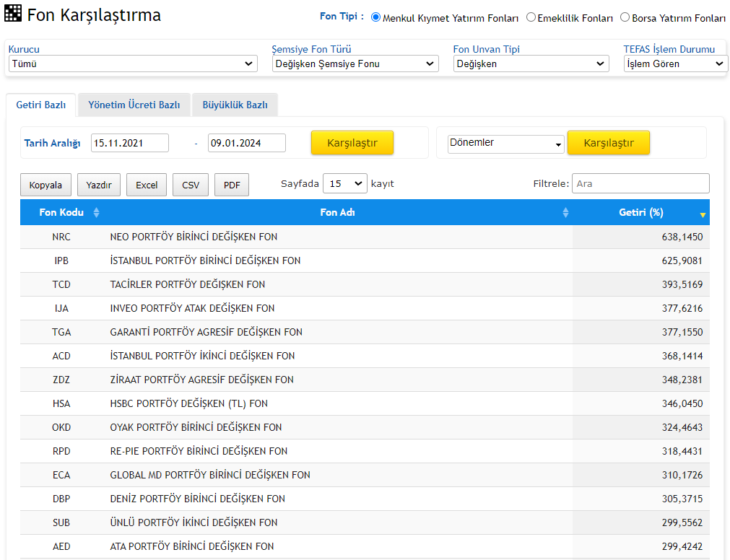This screenshot has height=560, width=730.
Task: Open the Fon Unvan Tipi dropdown
Action: 531,64
